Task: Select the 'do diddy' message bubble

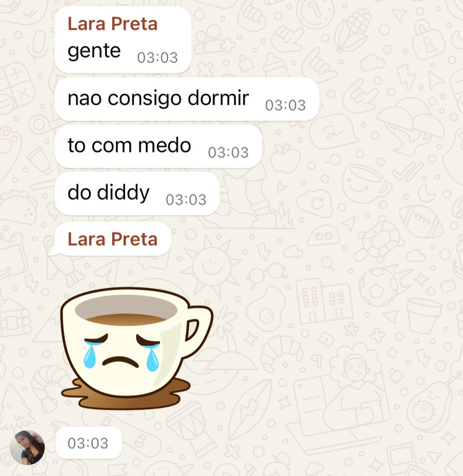Action: click(x=137, y=194)
